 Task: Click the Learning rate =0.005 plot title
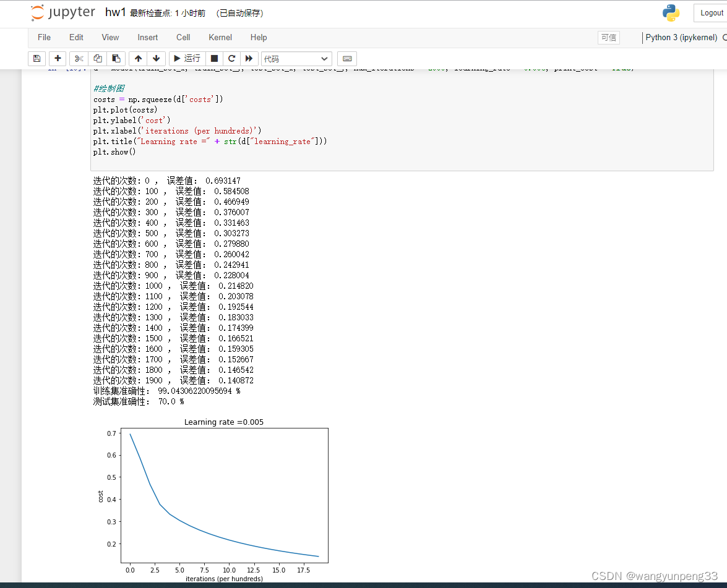pyautogui.click(x=224, y=422)
